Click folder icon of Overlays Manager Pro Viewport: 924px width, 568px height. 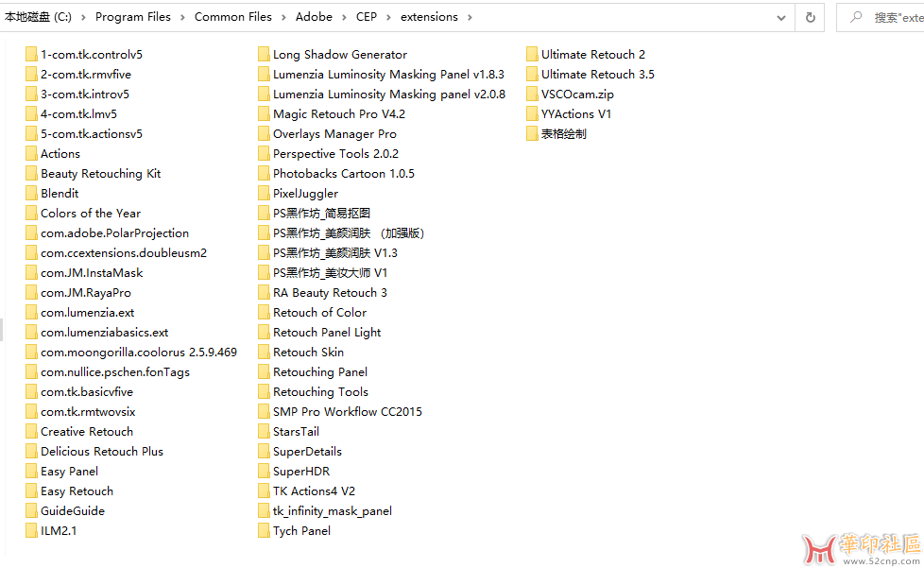(x=264, y=134)
